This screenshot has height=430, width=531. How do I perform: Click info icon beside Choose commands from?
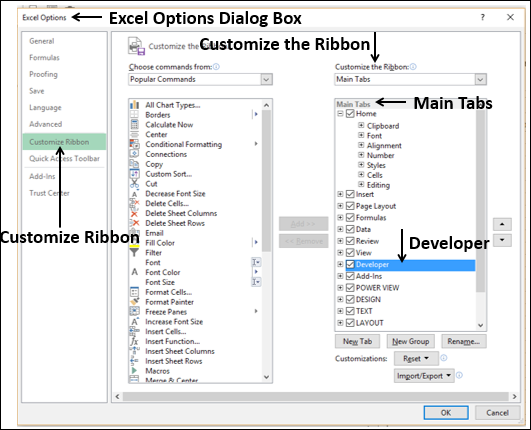coord(216,67)
